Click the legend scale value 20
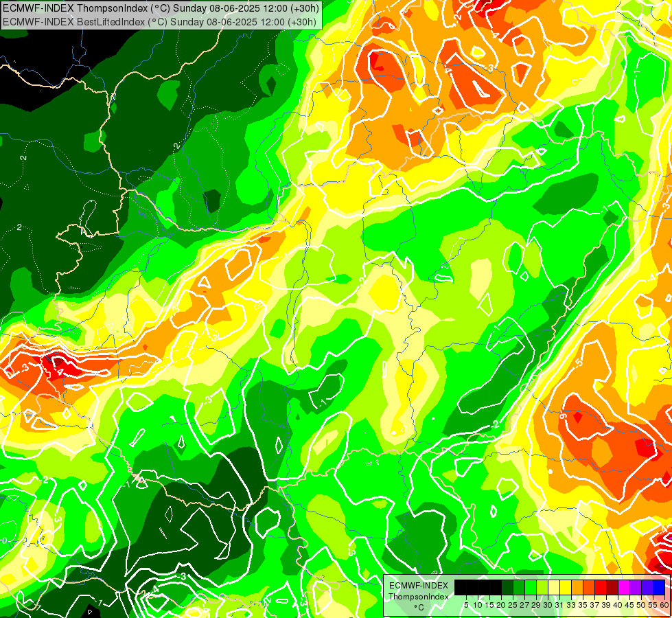672x618 pixels. [502, 605]
